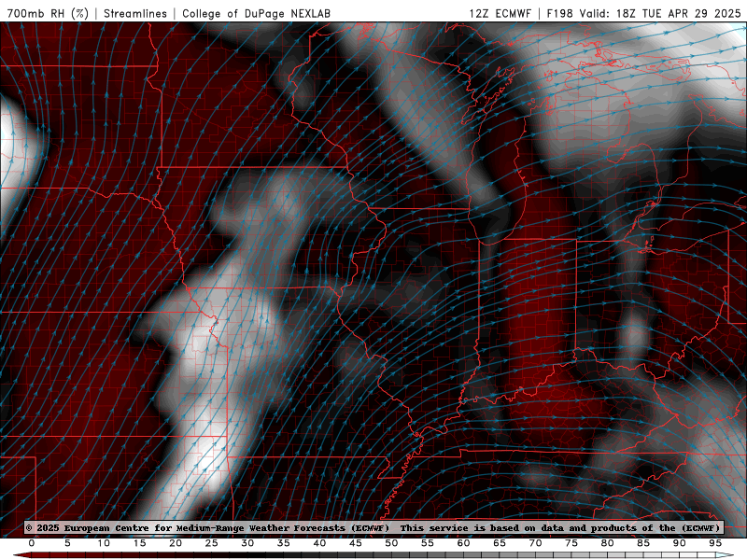Click the '95' value on the RH scale

pos(715,543)
